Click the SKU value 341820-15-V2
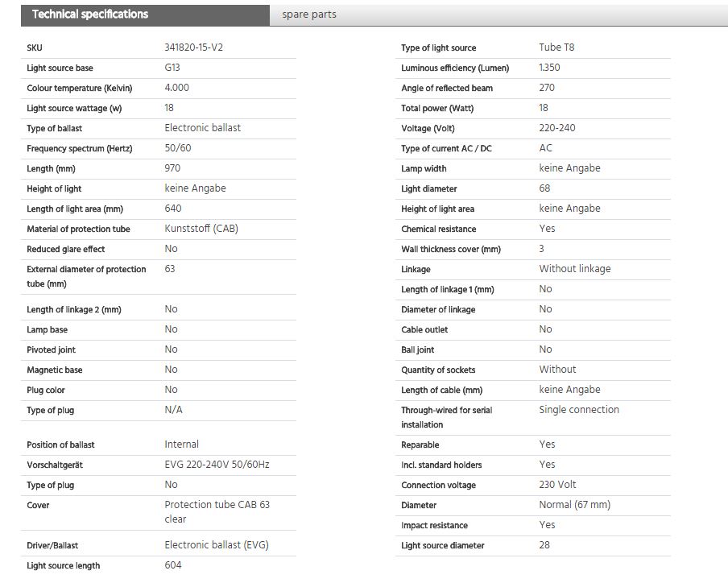 193,48
